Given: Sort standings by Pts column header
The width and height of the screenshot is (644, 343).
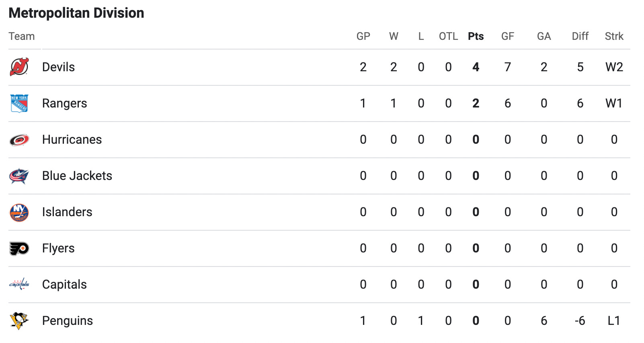Looking at the screenshot, I should pyautogui.click(x=476, y=36).
